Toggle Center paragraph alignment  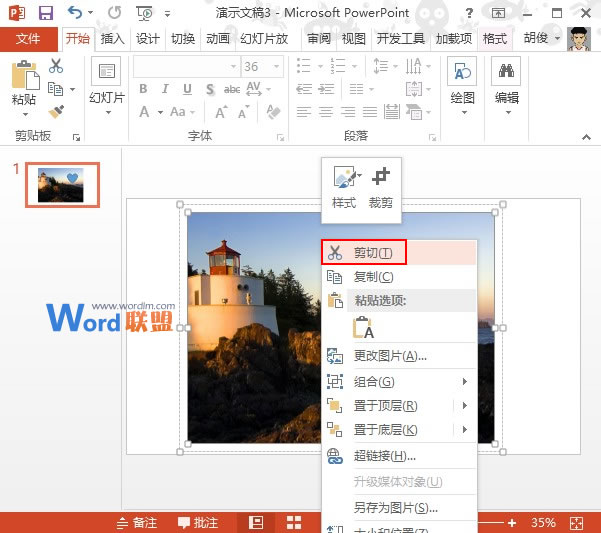coord(326,112)
